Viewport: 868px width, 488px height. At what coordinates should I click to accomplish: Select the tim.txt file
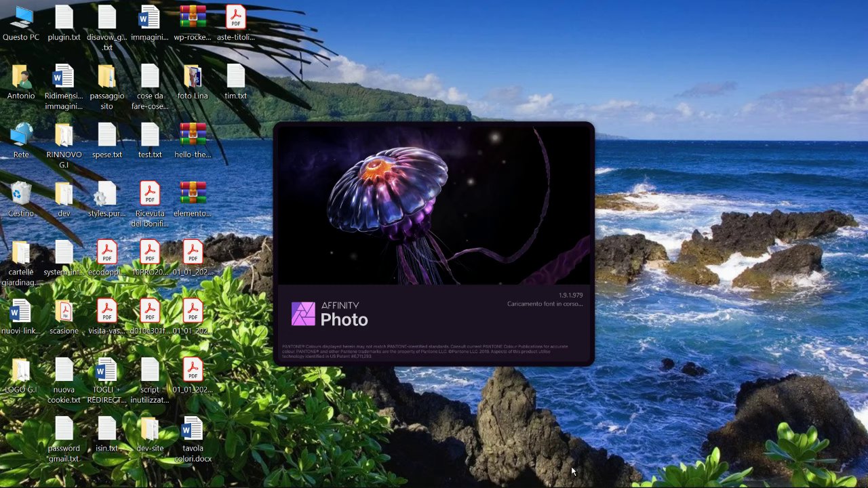pyautogui.click(x=235, y=83)
